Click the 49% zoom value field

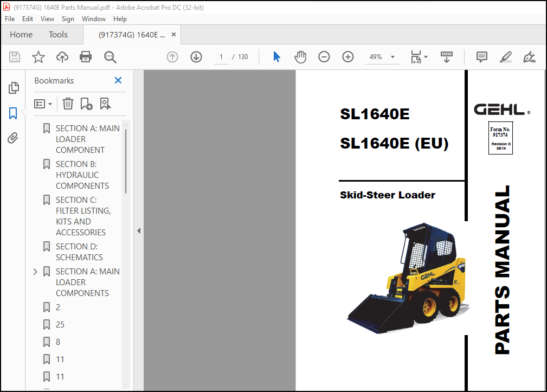(x=376, y=57)
